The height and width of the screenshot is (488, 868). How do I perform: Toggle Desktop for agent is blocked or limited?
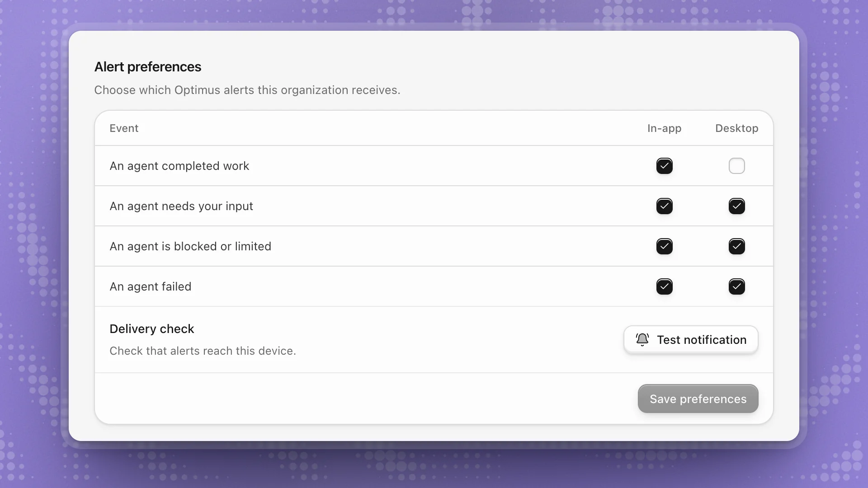click(x=736, y=246)
